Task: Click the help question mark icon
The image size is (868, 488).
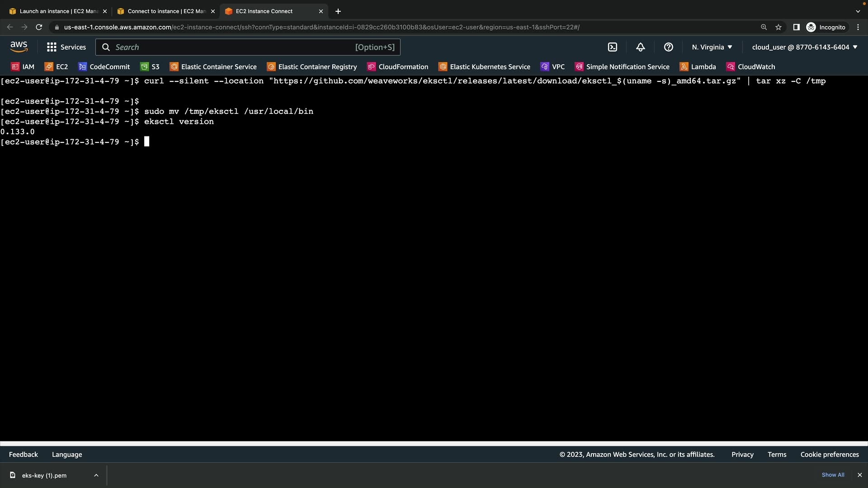Action: 669,47
